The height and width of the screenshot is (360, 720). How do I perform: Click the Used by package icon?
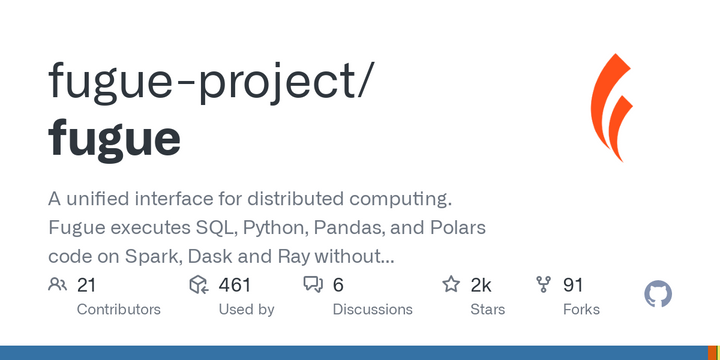[x=199, y=285]
